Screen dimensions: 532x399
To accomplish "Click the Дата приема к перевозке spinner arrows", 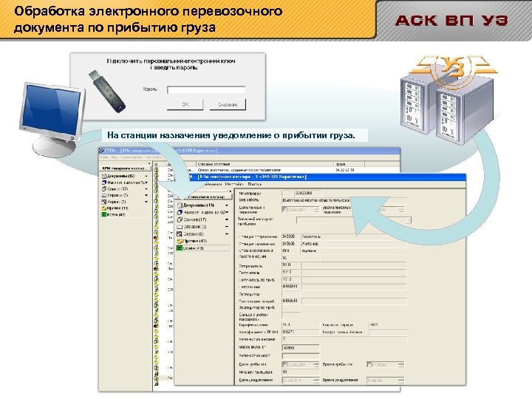I will pos(316,209).
